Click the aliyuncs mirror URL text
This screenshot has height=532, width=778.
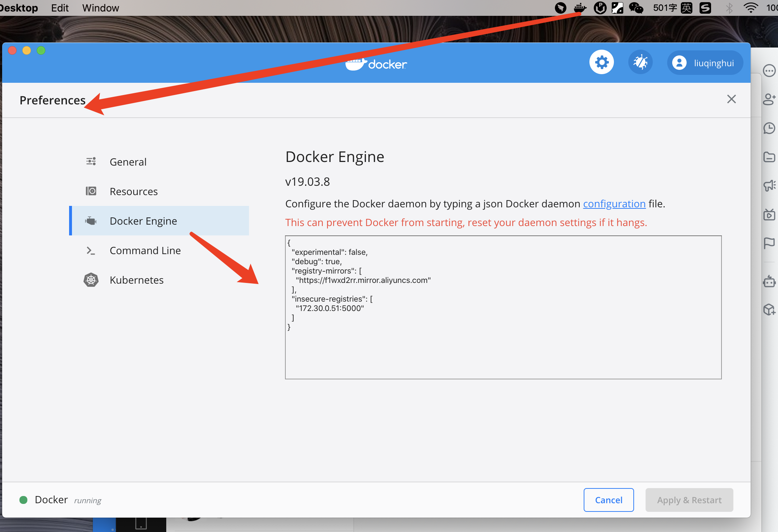363,280
